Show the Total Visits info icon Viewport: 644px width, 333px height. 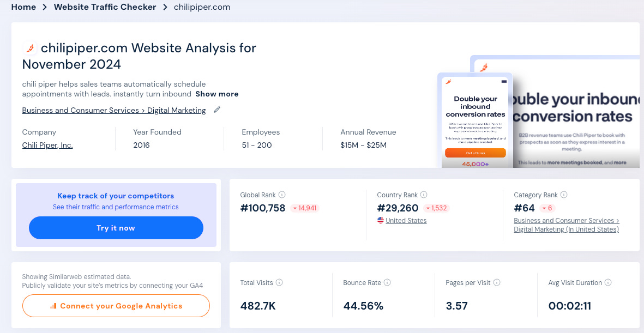tap(279, 282)
